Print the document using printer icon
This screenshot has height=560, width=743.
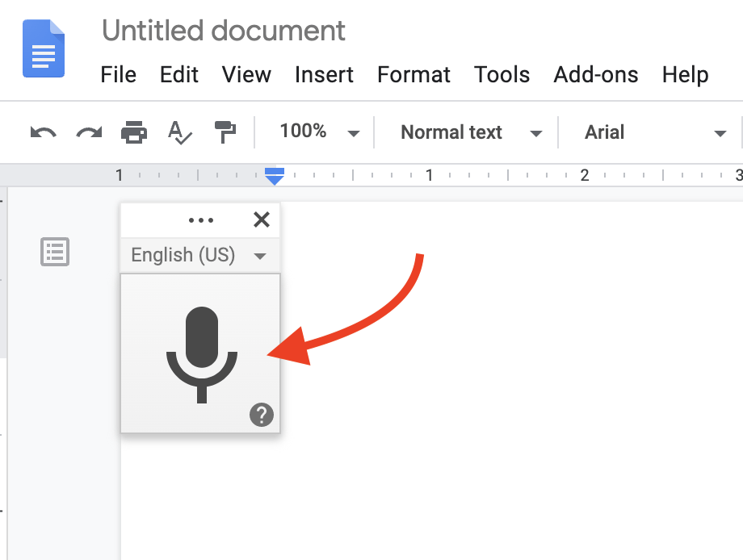133,132
